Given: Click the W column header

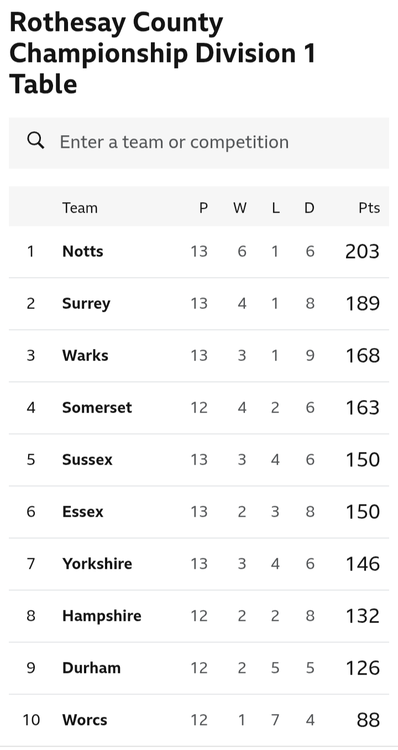Looking at the screenshot, I should pyautogui.click(x=240, y=208).
